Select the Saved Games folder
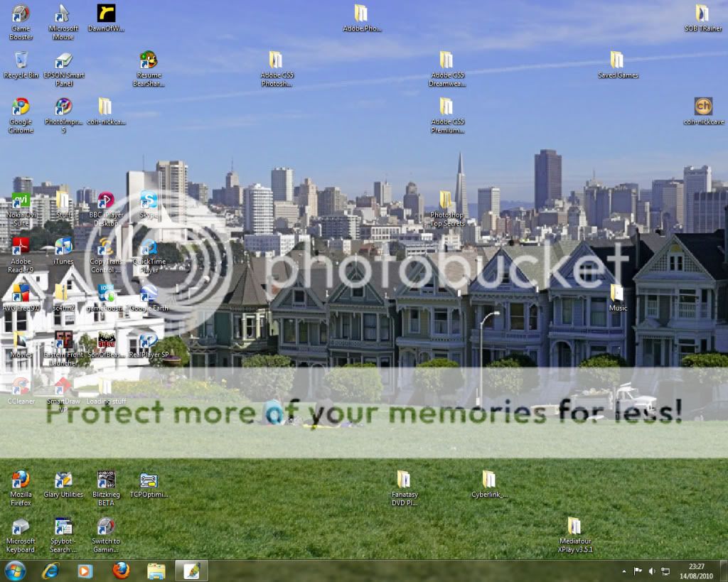This screenshot has height=582, width=728. (617, 60)
